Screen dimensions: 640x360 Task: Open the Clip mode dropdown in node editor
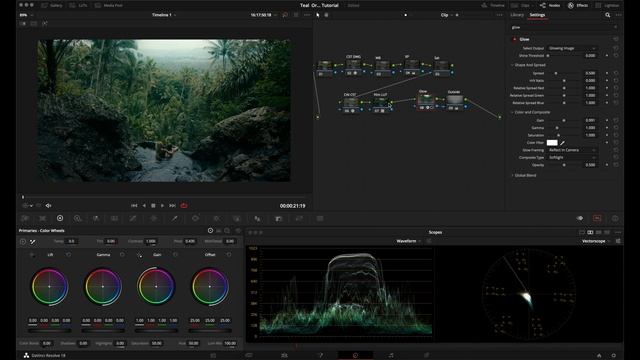(x=447, y=15)
